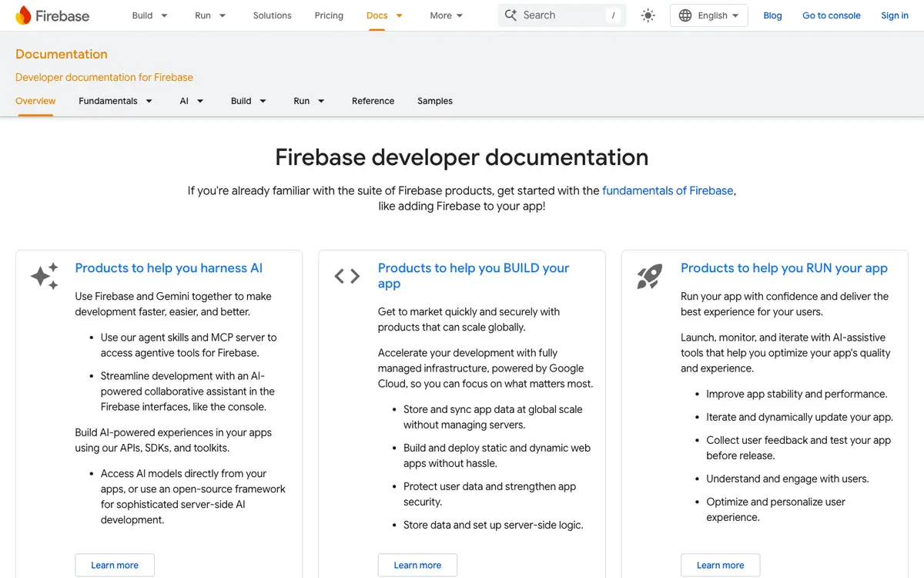Viewport: 924px width, 578px height.
Task: Open the Blog link
Action: tap(772, 15)
